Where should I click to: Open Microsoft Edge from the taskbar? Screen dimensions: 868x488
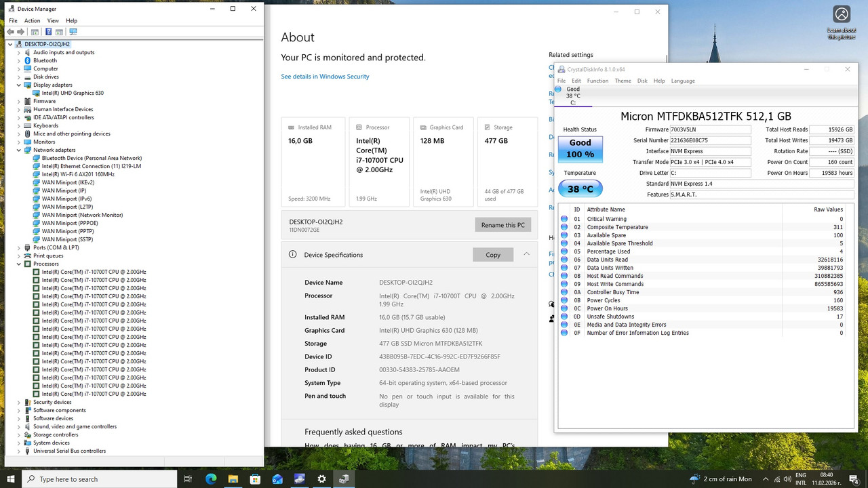click(x=211, y=479)
